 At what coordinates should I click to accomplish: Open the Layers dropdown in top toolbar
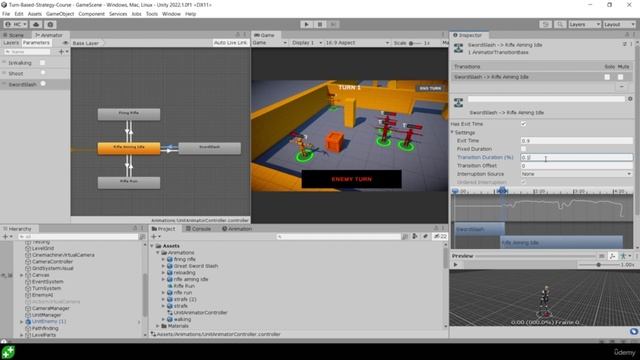[584, 24]
